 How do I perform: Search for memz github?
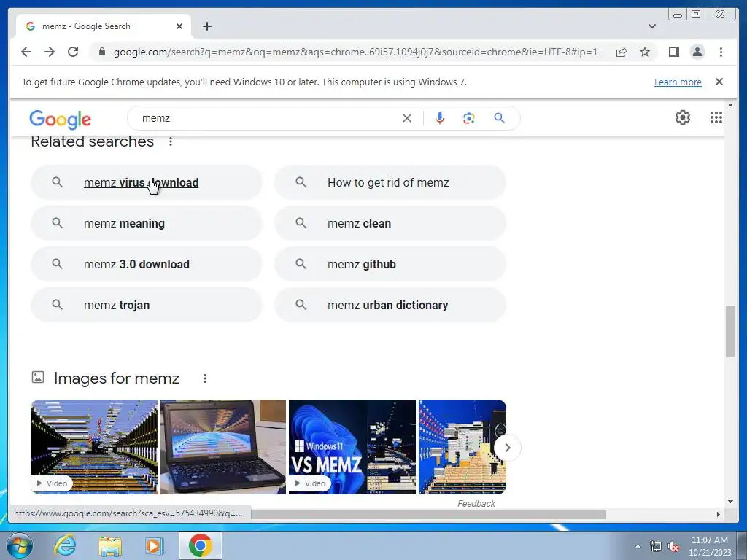[x=390, y=264]
